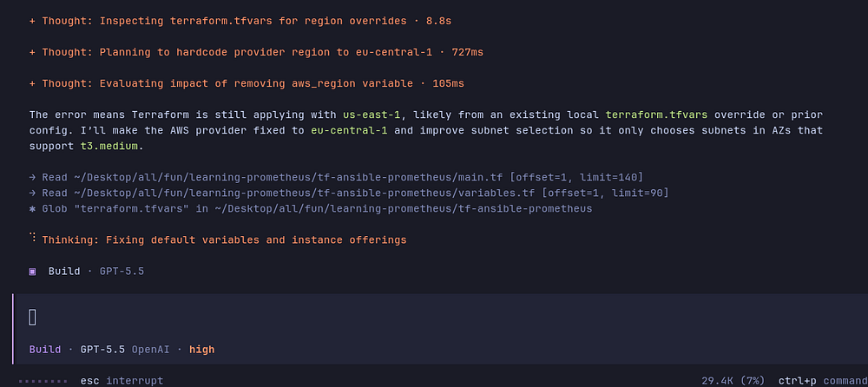This screenshot has height=387, width=868.
Task: Click the spinner icon next to Thinking
Action: click(x=32, y=239)
